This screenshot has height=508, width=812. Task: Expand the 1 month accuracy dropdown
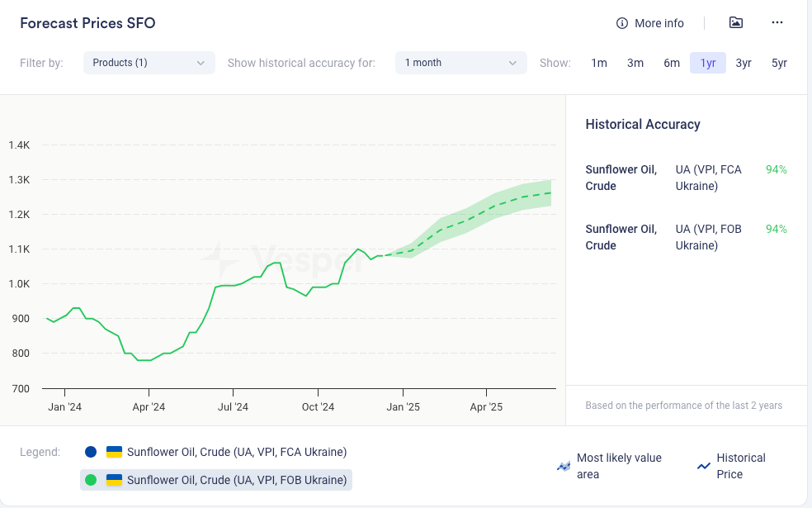460,63
